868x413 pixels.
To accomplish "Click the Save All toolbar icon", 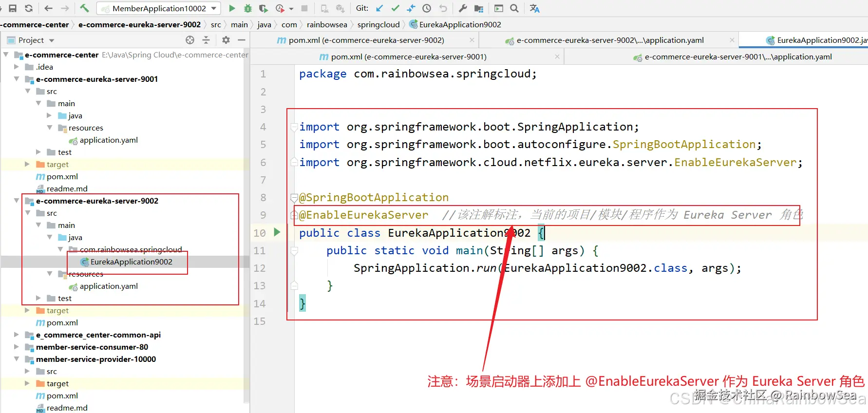I will point(13,8).
